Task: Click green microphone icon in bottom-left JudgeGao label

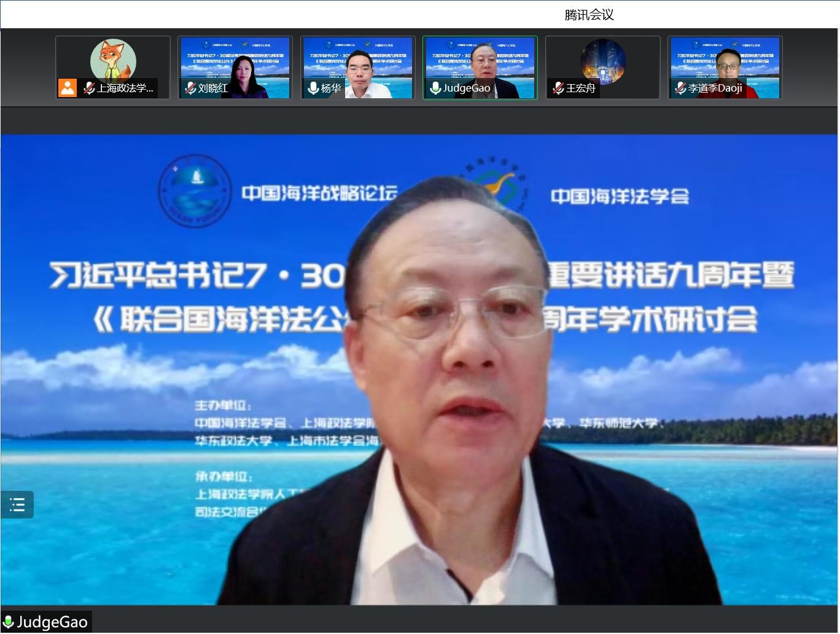Action: tap(9, 622)
